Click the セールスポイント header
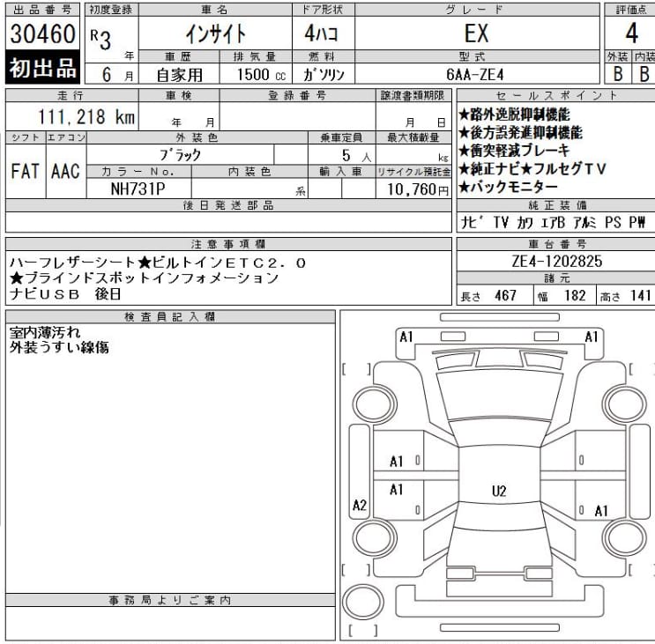655x644 pixels. click(556, 95)
